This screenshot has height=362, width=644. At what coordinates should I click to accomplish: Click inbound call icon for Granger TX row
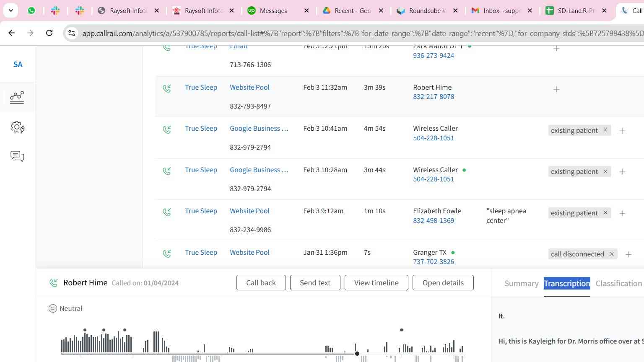tap(167, 253)
